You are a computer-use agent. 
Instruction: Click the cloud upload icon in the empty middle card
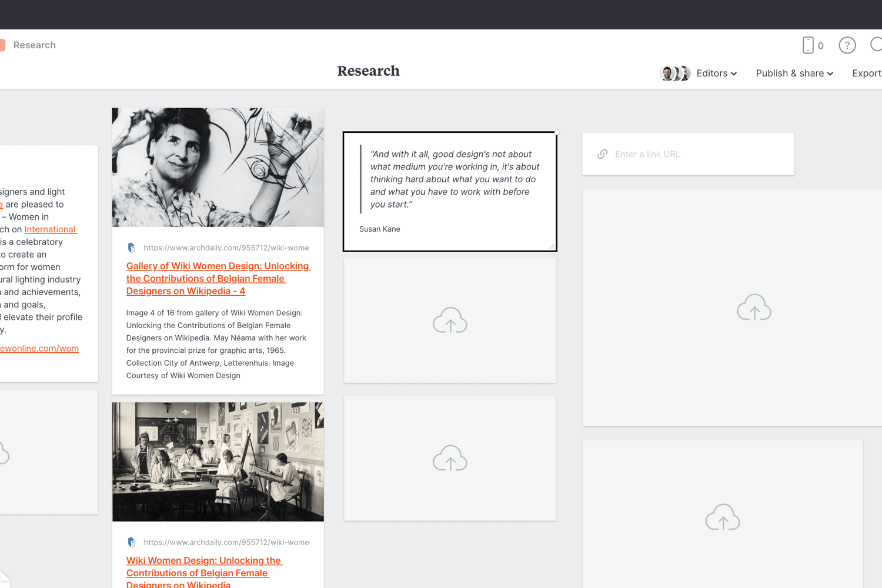point(450,320)
